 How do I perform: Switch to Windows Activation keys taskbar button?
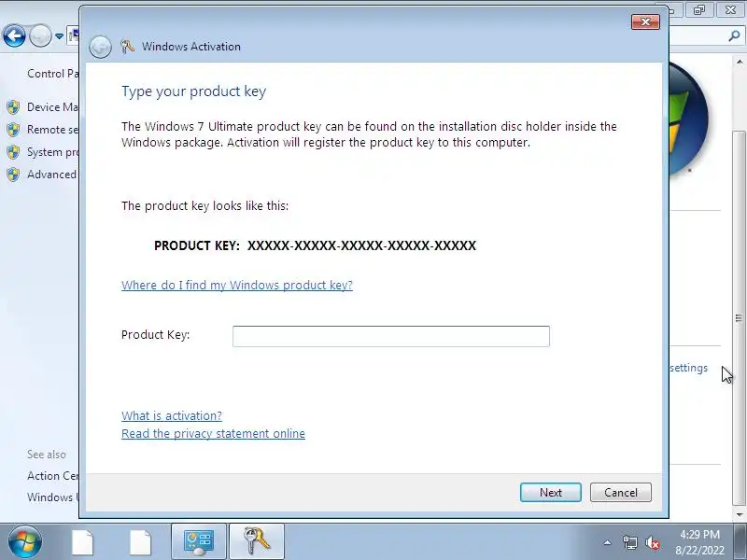pos(257,542)
